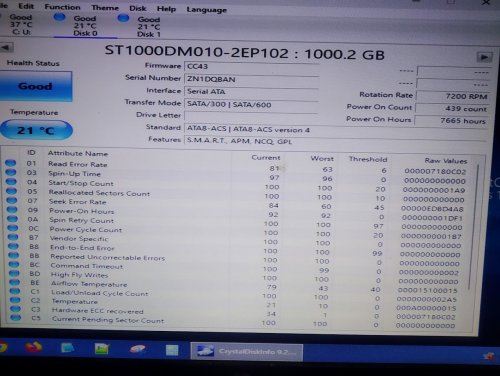
Task: Click the previous disk arrow button
Action: [6, 47]
